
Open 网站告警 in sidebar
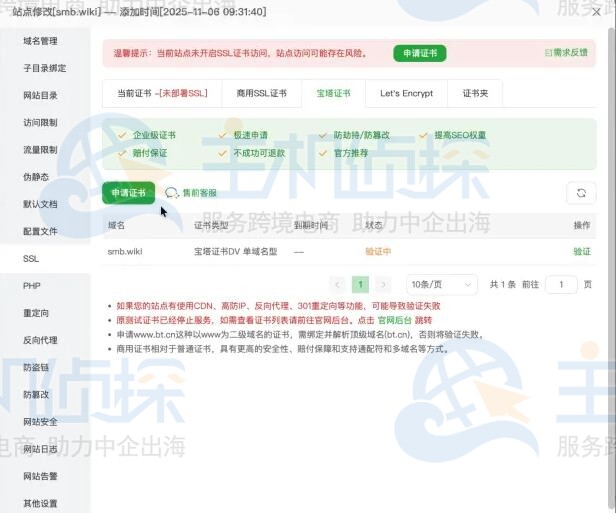click(x=40, y=476)
